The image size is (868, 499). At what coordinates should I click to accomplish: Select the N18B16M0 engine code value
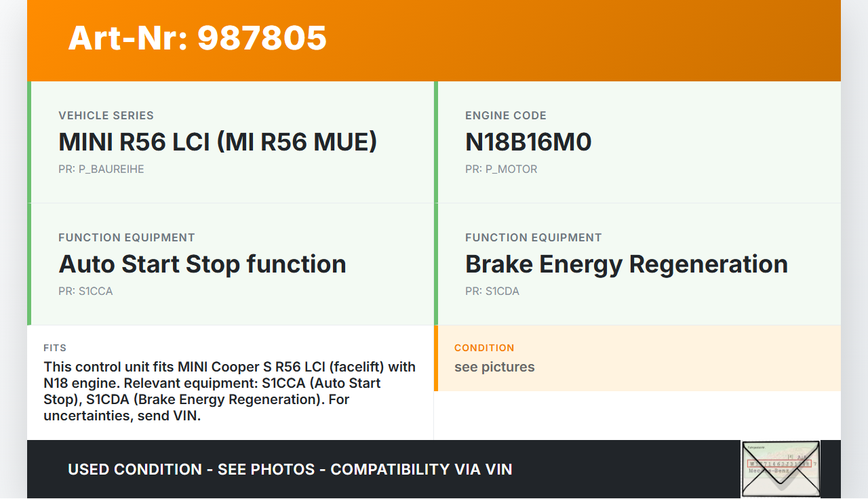528,142
